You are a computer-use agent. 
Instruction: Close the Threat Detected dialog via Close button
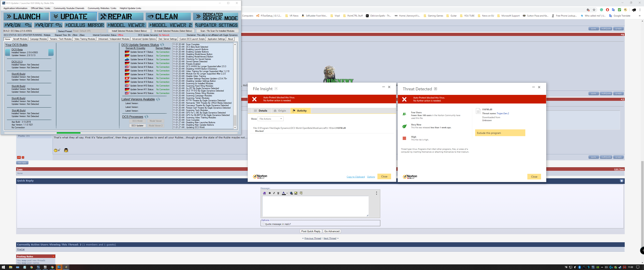click(x=534, y=177)
